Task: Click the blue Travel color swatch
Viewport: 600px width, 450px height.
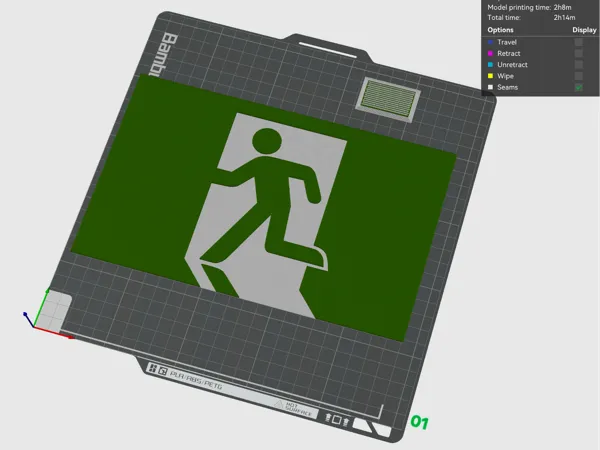Action: pyautogui.click(x=490, y=42)
